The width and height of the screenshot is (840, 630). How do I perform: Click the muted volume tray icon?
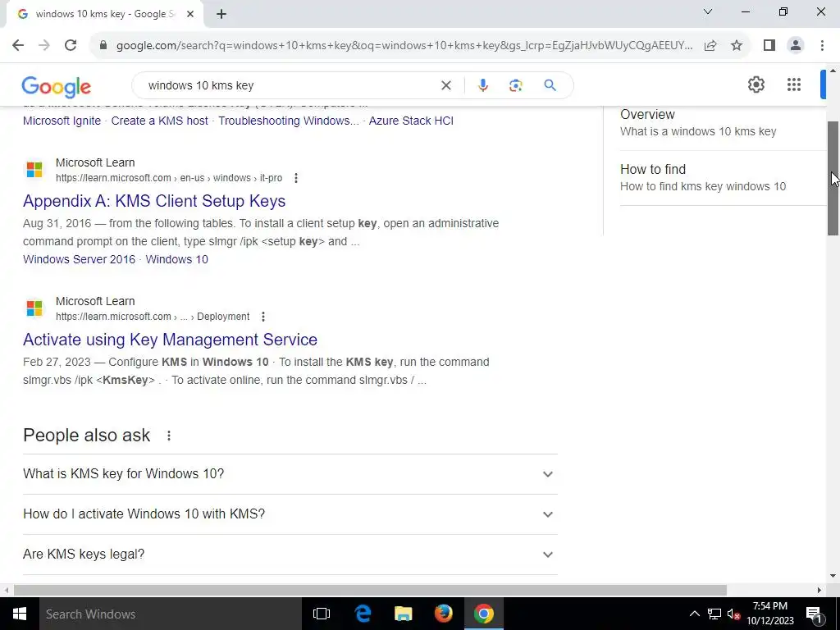click(x=733, y=614)
